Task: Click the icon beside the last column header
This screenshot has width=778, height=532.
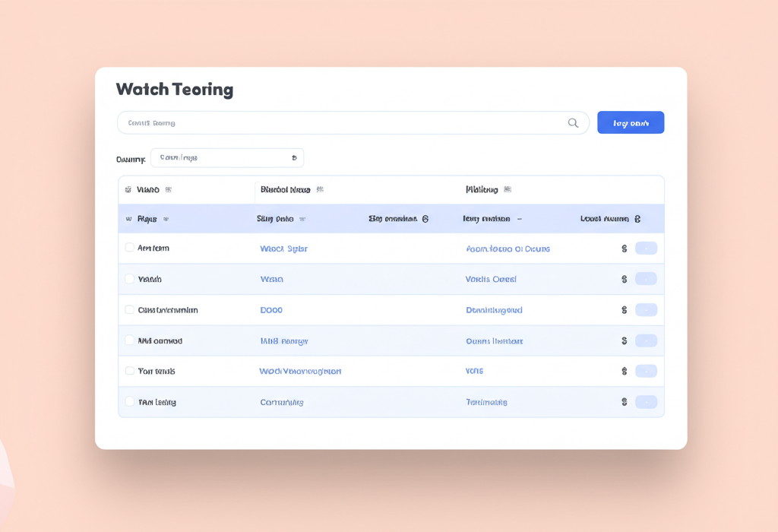Action: click(637, 219)
